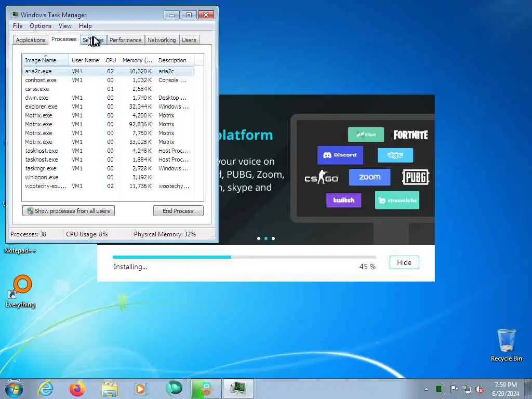Image resolution: width=532 pixels, height=399 pixels.
Task: Open the Options menu
Action: (41, 26)
